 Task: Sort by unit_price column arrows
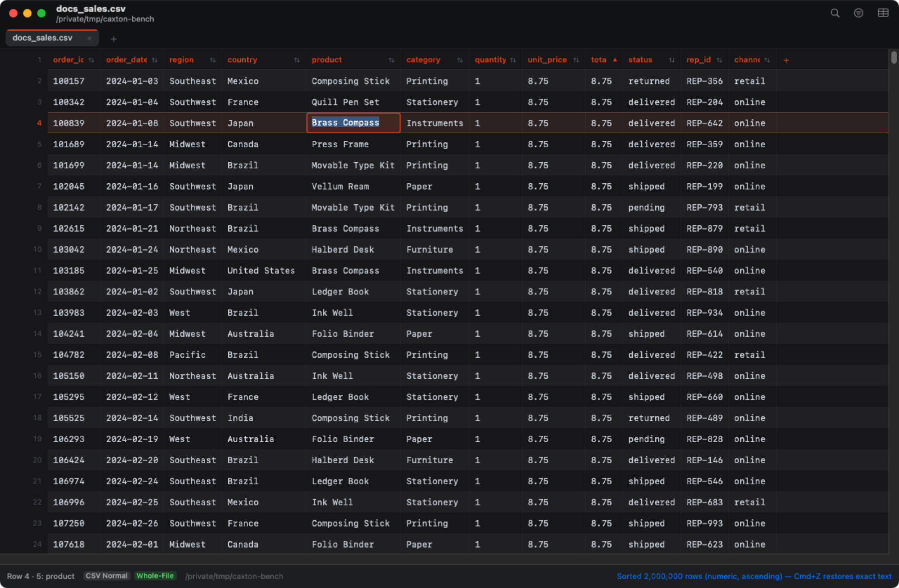576,60
